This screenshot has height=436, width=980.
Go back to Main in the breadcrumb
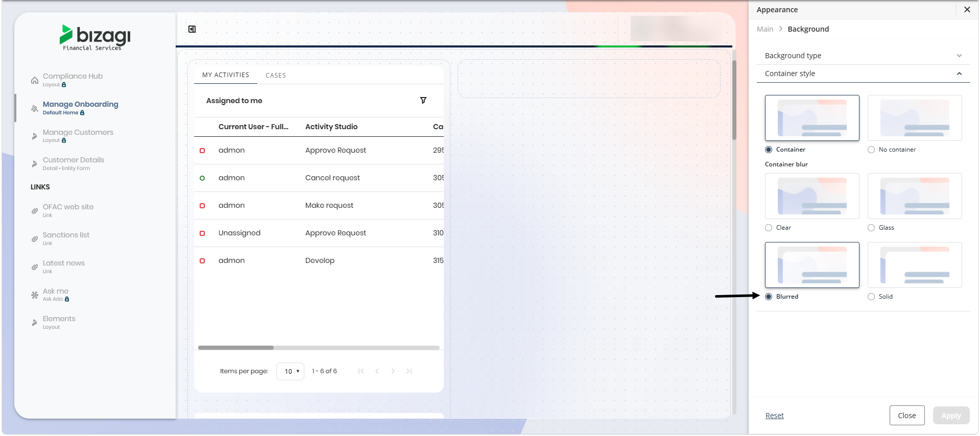coord(765,29)
